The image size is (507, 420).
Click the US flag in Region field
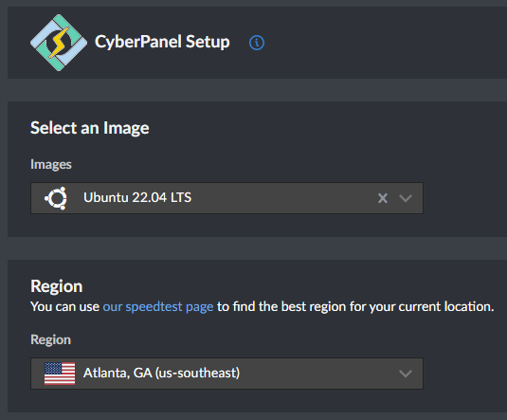(60, 374)
